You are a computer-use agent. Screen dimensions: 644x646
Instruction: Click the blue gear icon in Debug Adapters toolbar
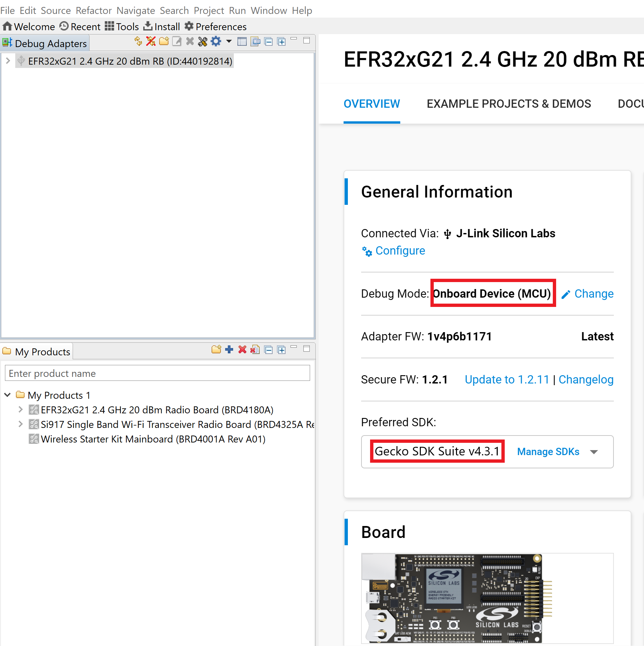coord(216,41)
